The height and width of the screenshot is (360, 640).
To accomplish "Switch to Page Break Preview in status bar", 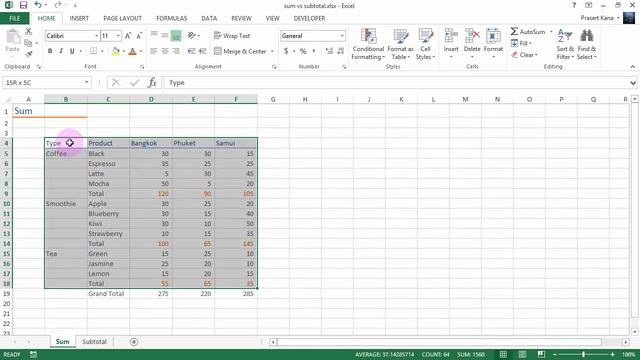I will click(x=541, y=354).
